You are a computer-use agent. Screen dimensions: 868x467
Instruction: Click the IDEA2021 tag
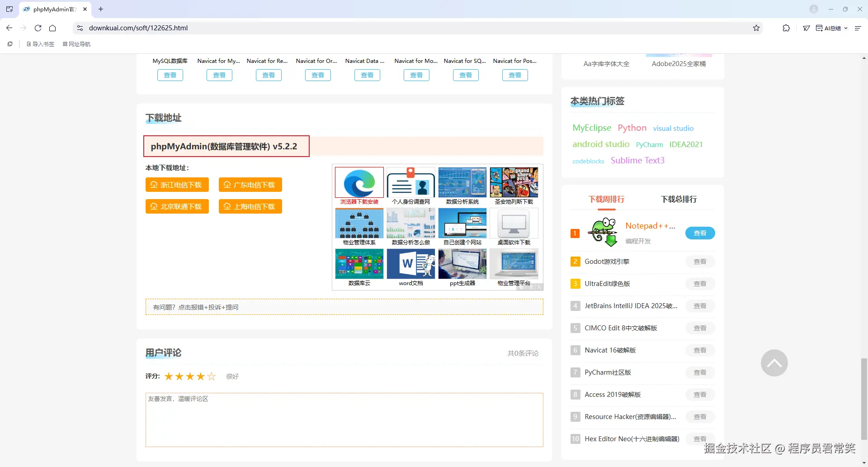pyautogui.click(x=686, y=145)
